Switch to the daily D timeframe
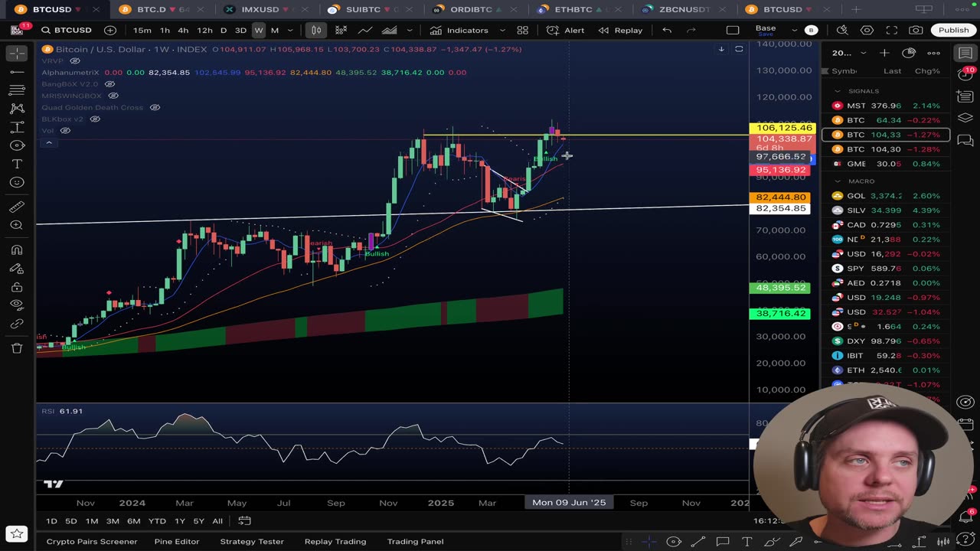980x551 pixels. (x=224, y=30)
